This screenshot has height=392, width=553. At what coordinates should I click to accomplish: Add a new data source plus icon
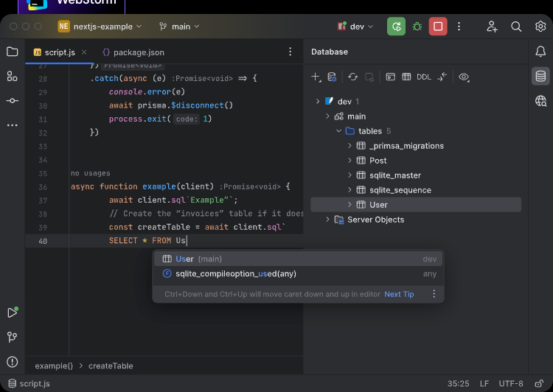(316, 77)
